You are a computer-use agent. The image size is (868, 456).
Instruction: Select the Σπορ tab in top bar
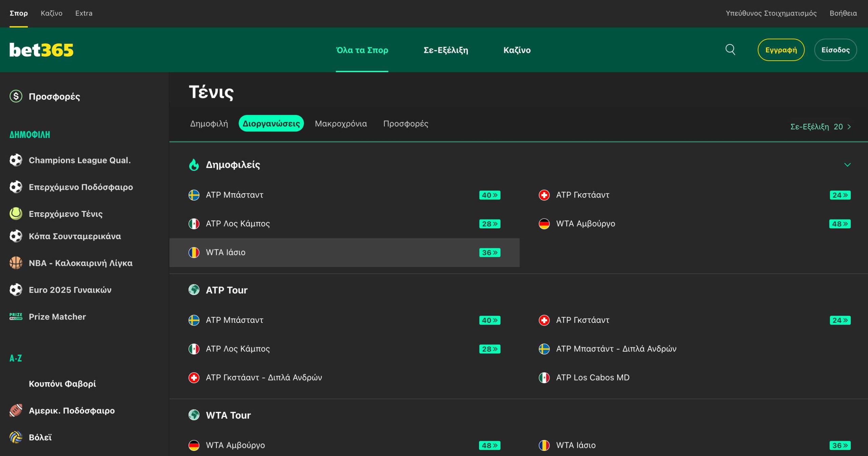[19, 13]
